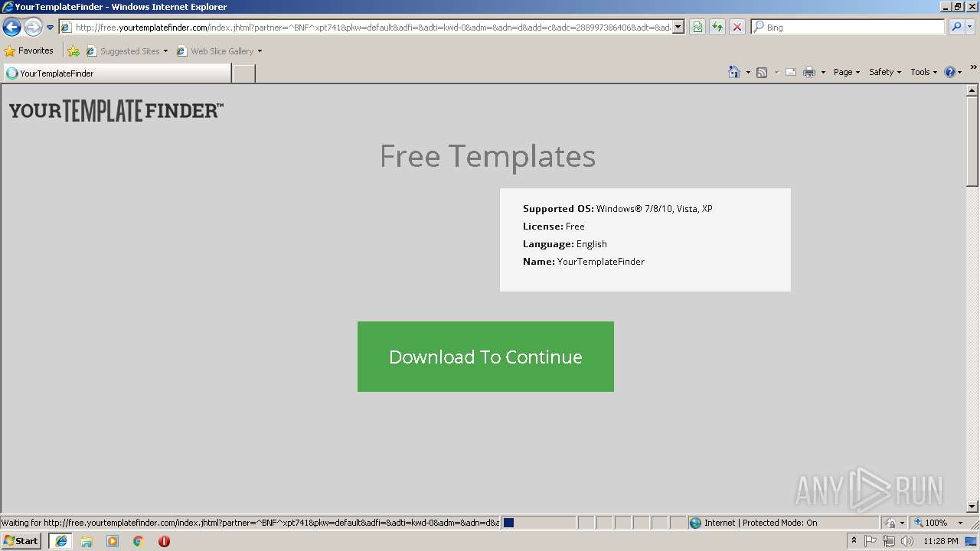Image resolution: width=980 pixels, height=551 pixels.
Task: Expand the command bar overflow chevron
Action: pos(974,67)
